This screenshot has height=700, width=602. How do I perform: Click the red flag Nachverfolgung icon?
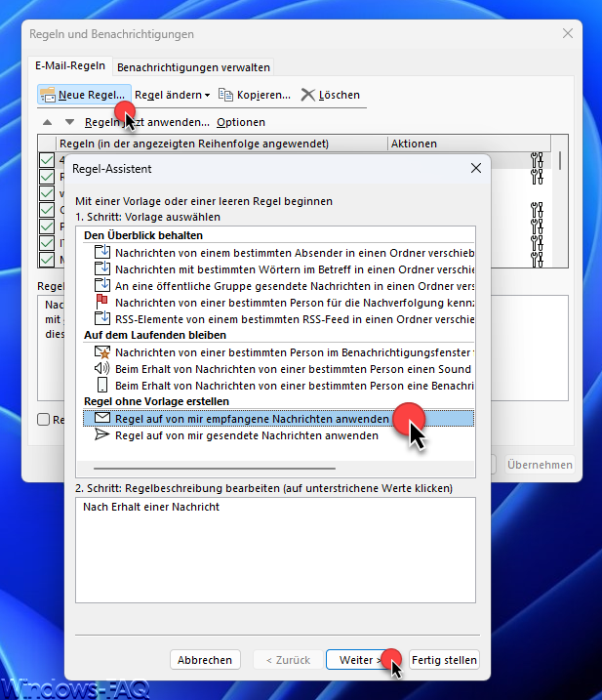click(x=102, y=302)
